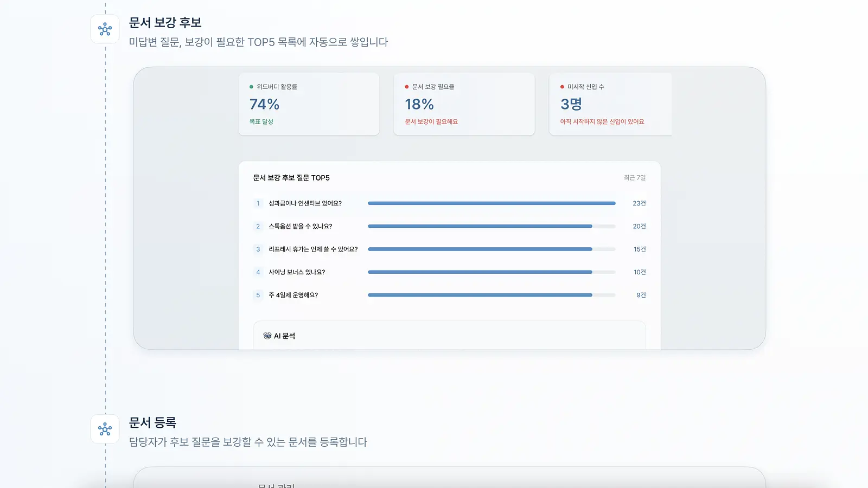Open the 미시작 신입 수 3명 card

coord(610,104)
